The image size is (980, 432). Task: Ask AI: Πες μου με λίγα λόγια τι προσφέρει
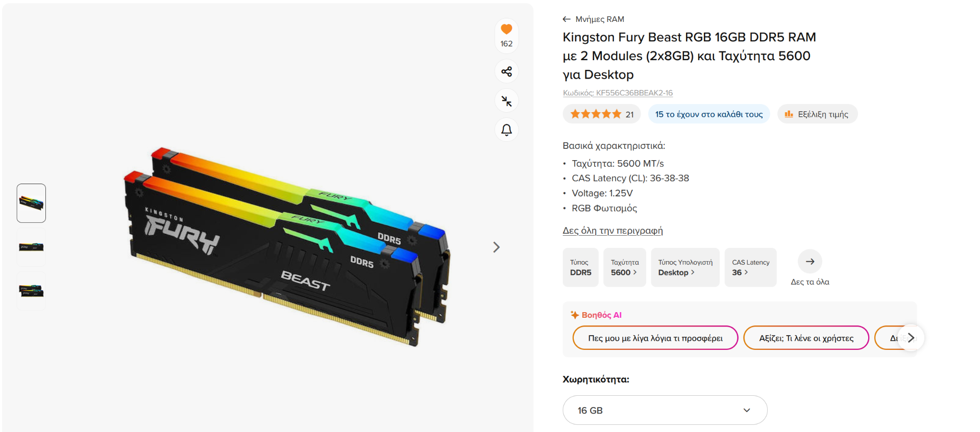coord(655,338)
